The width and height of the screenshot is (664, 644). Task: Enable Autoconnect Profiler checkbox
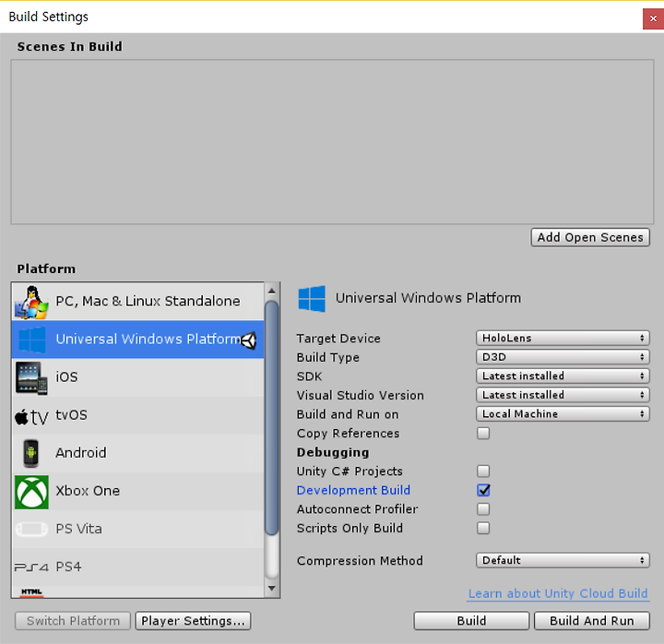coord(483,509)
